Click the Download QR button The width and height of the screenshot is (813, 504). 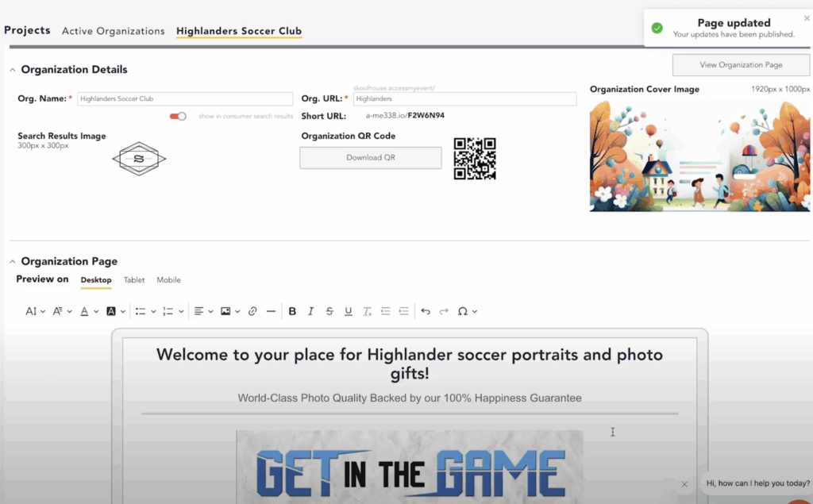[370, 158]
